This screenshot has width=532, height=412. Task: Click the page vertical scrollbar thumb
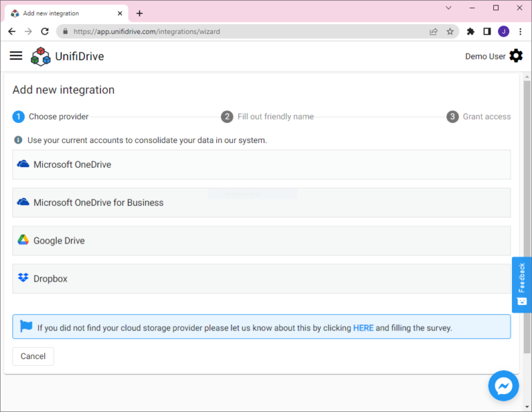(x=527, y=217)
